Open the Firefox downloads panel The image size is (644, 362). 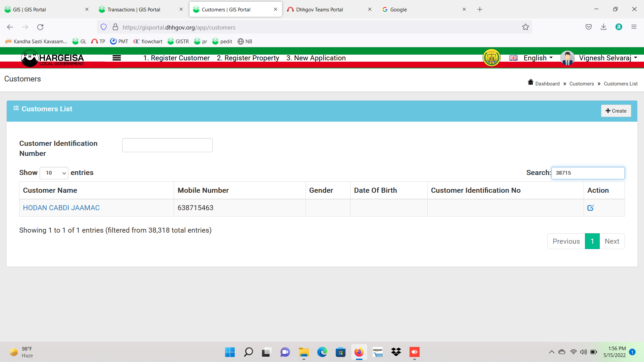603,27
